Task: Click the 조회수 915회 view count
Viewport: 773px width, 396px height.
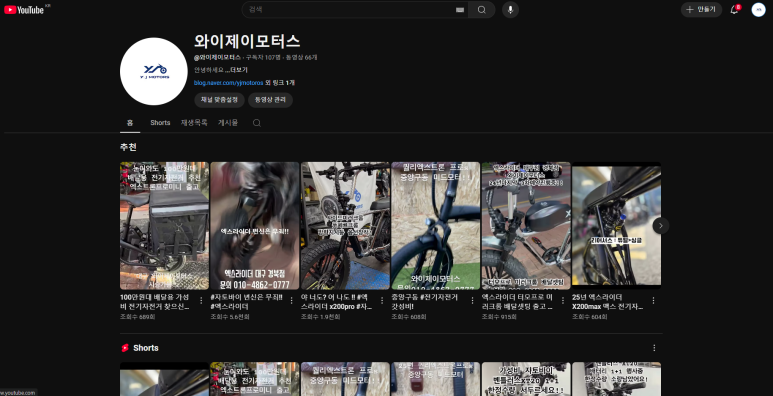Action: click(499, 317)
